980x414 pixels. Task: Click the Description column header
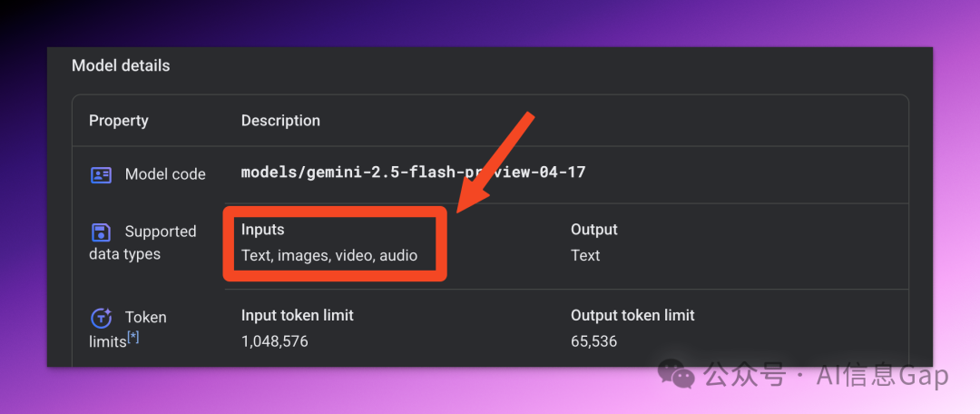click(280, 121)
